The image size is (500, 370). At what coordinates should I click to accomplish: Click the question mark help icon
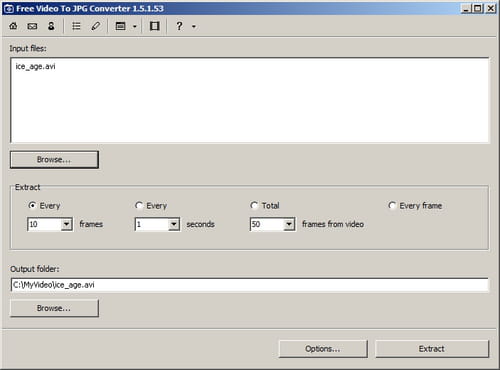[179, 26]
